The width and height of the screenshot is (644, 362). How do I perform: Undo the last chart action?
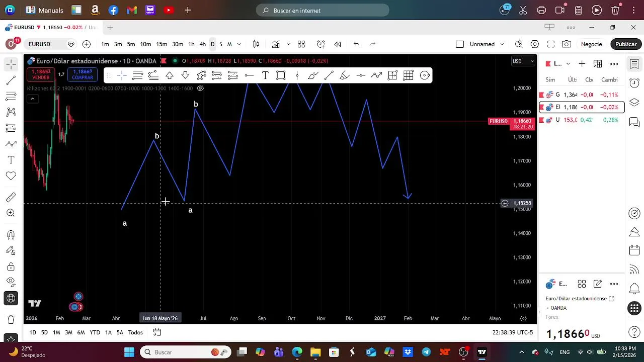click(357, 44)
